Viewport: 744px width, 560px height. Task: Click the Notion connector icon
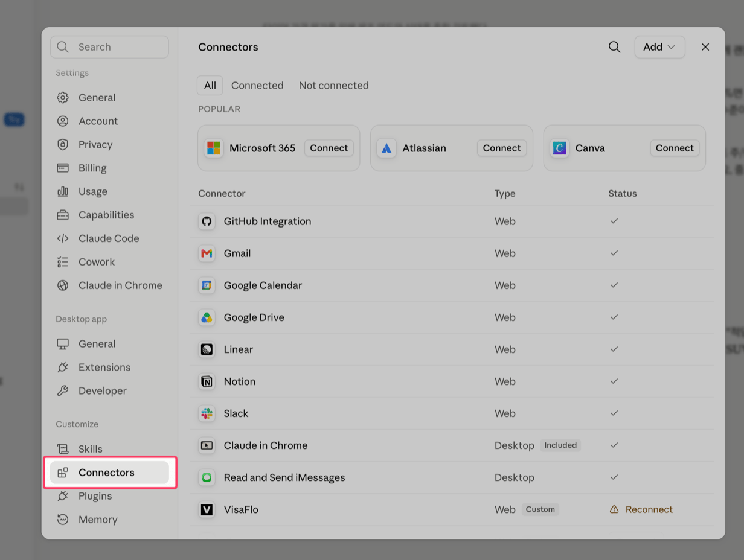pos(207,381)
